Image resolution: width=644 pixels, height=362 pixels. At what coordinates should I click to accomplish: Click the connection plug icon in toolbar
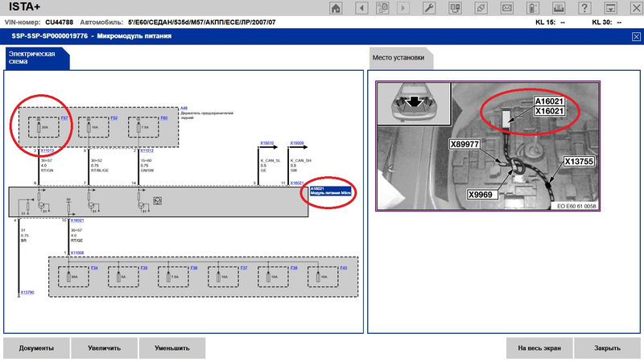(x=481, y=8)
